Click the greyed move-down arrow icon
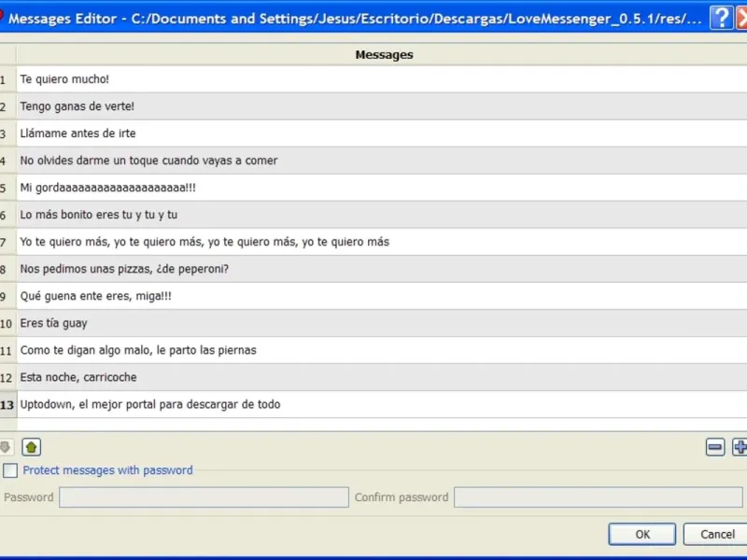This screenshot has width=747, height=560. coord(5,447)
